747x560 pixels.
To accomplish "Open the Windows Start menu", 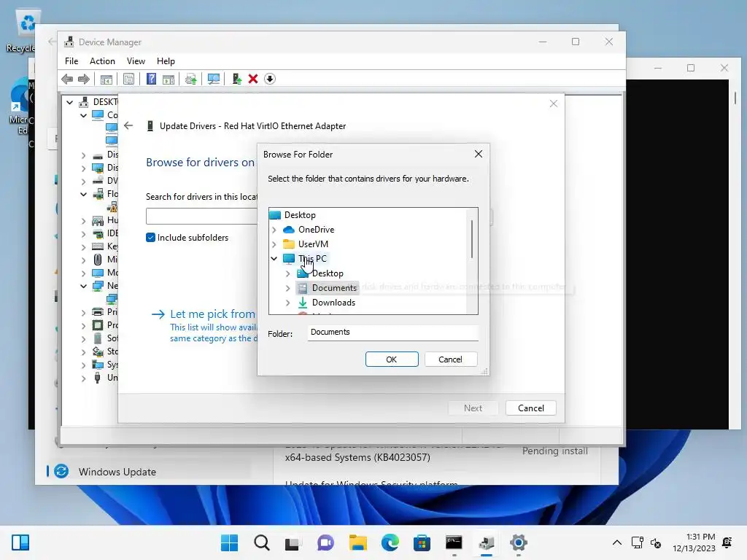I will point(229,542).
